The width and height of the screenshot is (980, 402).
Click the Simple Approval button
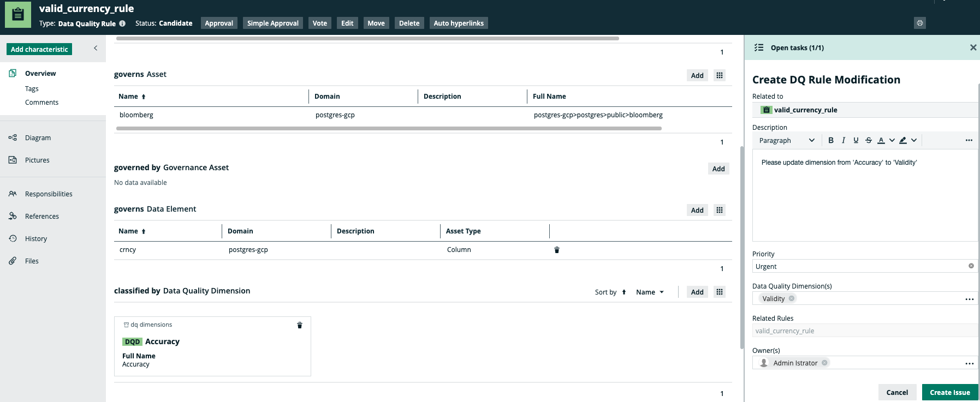tap(273, 23)
